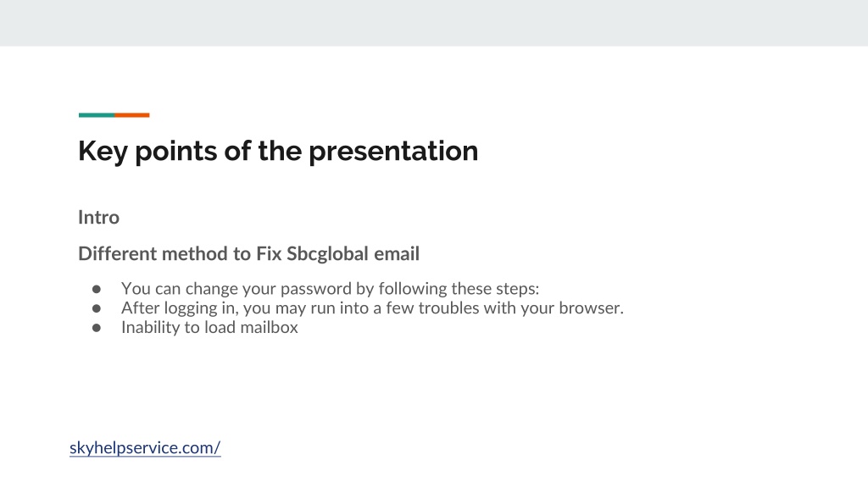This screenshot has width=868, height=488.
Task: Click the gray header band at top
Action: [434, 23]
